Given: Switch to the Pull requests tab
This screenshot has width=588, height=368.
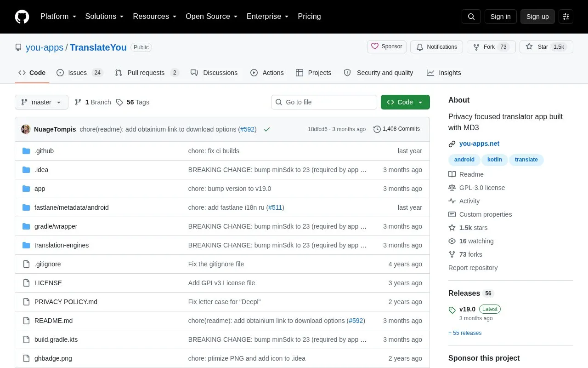Looking at the screenshot, I should point(147,73).
